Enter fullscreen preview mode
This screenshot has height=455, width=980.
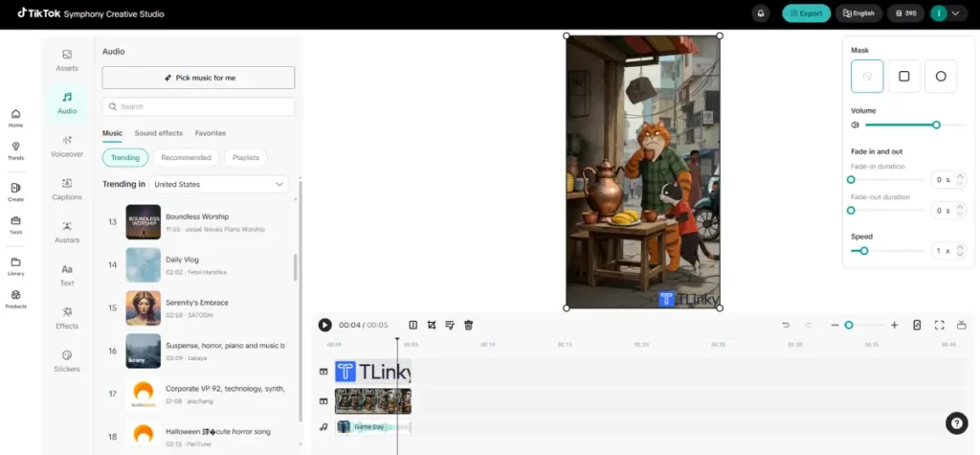940,325
